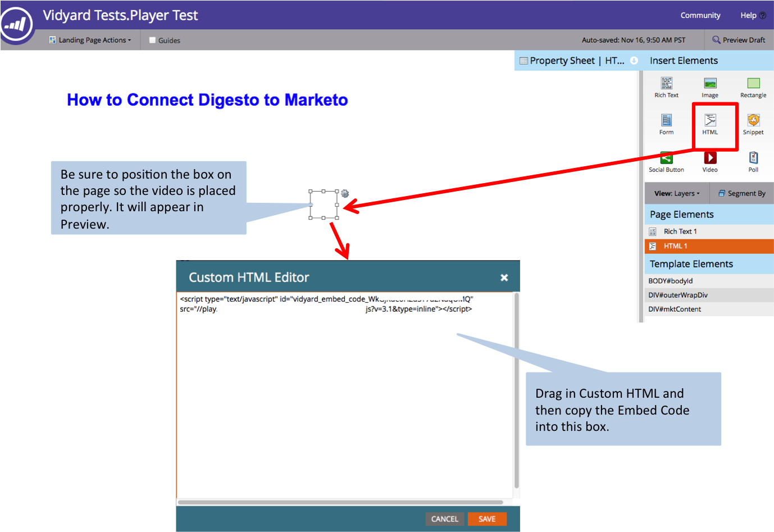Click the Template Elements section header

[709, 264]
